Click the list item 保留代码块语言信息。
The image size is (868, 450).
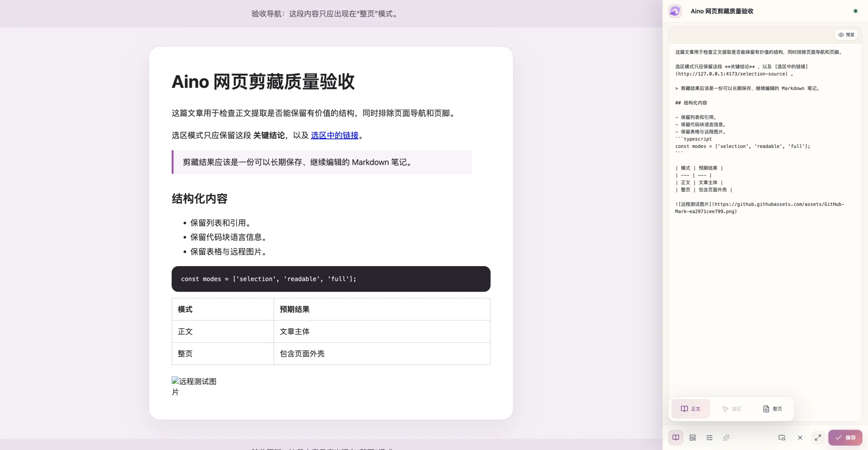[228, 237]
